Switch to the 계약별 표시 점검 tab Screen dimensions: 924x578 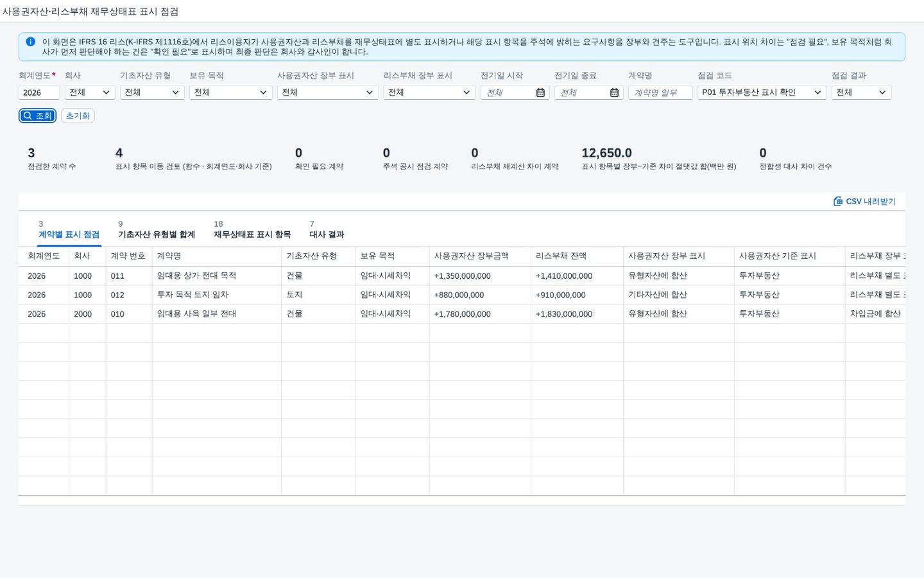click(69, 230)
